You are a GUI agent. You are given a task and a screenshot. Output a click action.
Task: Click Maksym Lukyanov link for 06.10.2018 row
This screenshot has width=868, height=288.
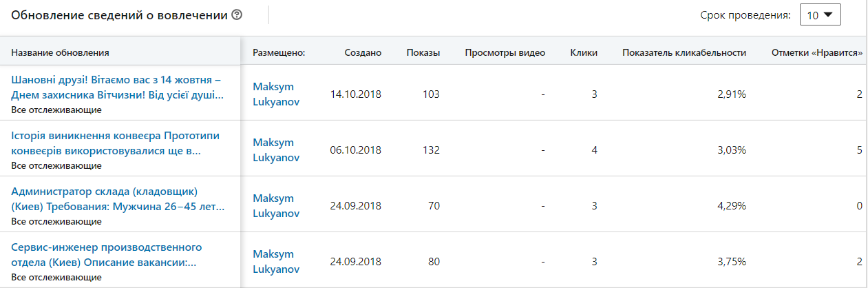click(x=276, y=150)
